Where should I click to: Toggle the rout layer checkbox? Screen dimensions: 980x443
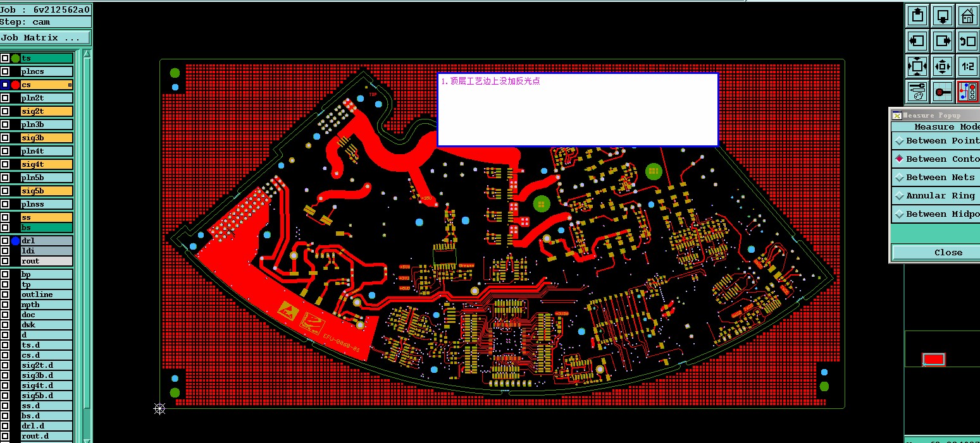pyautogui.click(x=5, y=261)
